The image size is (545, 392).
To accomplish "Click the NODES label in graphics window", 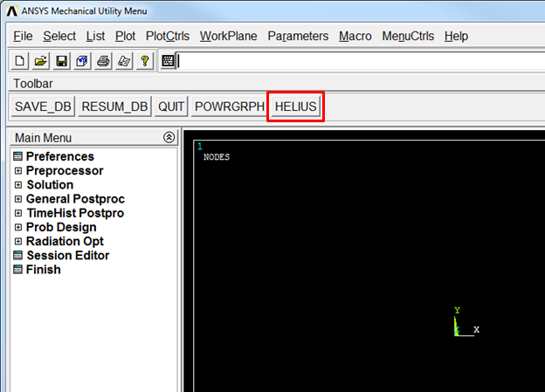I will (x=217, y=157).
